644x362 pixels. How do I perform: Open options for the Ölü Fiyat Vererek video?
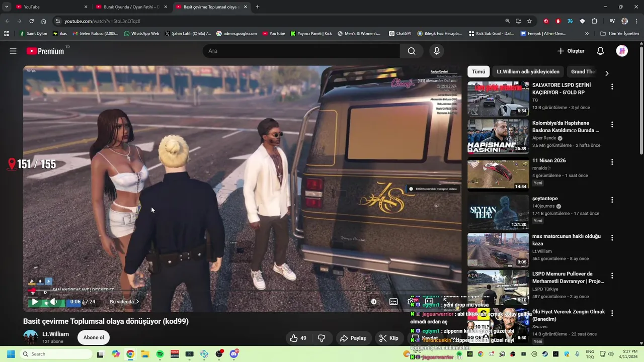pyautogui.click(x=612, y=313)
